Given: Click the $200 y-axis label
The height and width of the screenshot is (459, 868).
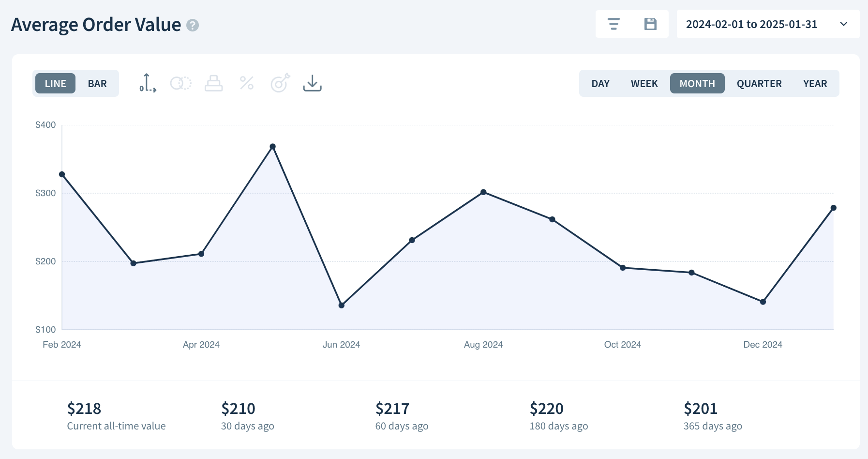Looking at the screenshot, I should [45, 261].
